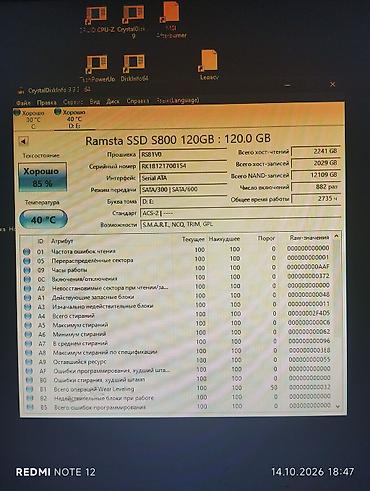Viewport: 370px width, 491px height.
Task: Open the MSI Afterburner desktop icon
Action: (171, 20)
